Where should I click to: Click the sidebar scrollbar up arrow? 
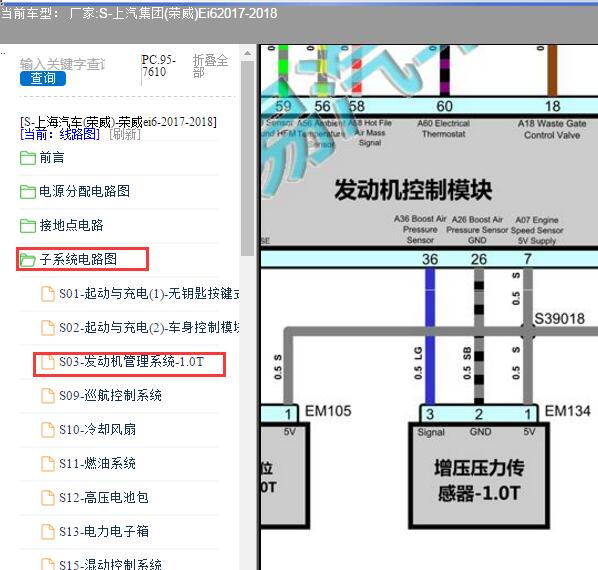(248, 53)
